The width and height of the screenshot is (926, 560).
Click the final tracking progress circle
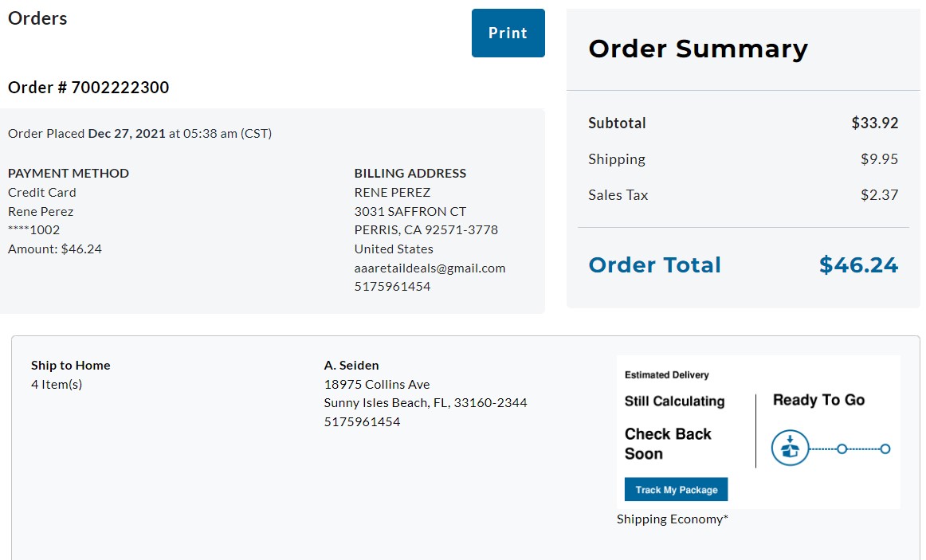pyautogui.click(x=885, y=449)
